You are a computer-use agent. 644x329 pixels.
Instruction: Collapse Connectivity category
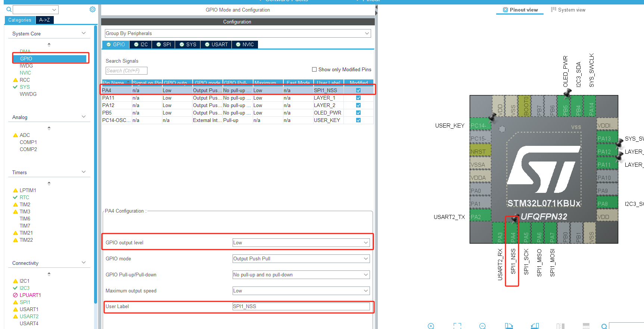(x=84, y=263)
